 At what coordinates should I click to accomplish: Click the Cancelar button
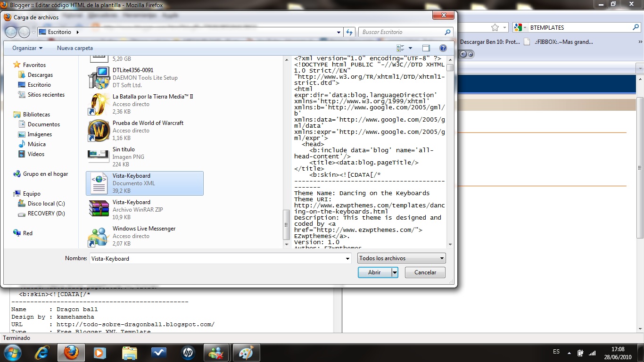(x=425, y=272)
